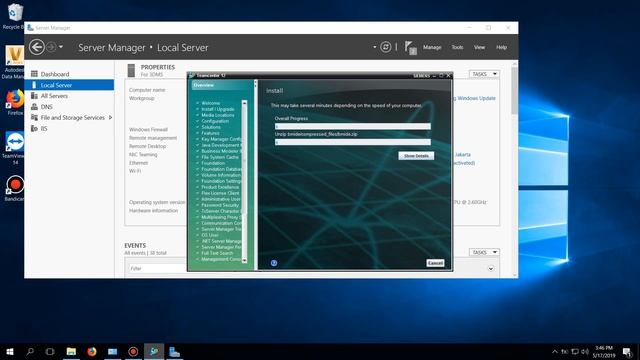Open the View menu
Image resolution: width=640 pixels, height=360 pixels.
tap(479, 47)
